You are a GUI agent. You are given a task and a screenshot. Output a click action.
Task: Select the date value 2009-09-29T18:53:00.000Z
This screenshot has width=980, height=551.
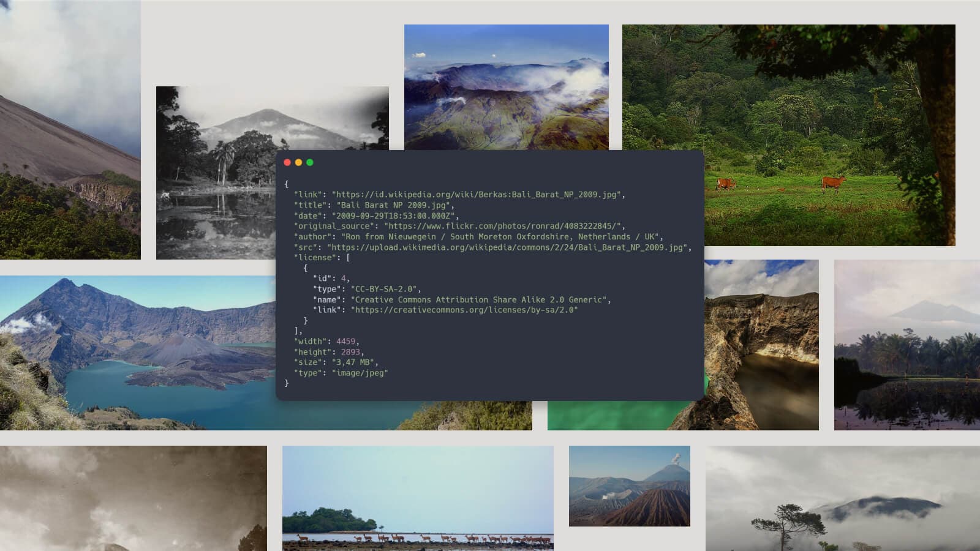(x=393, y=216)
